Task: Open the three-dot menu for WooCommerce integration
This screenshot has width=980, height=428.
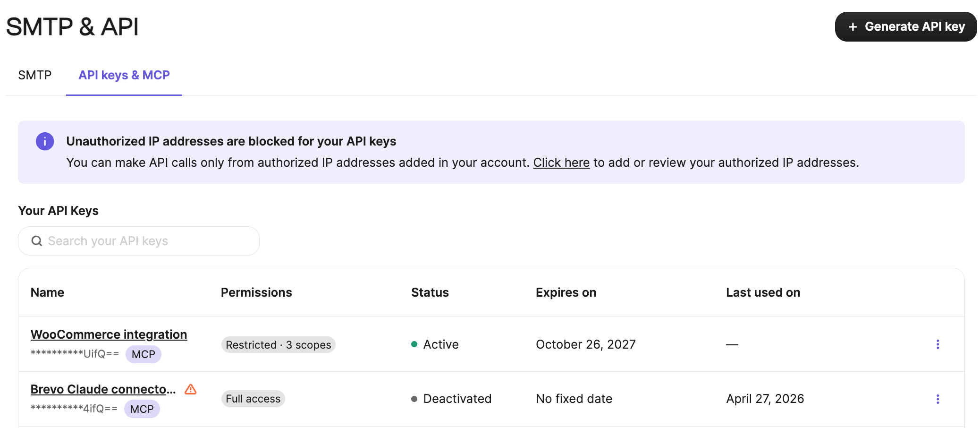Action: click(938, 344)
